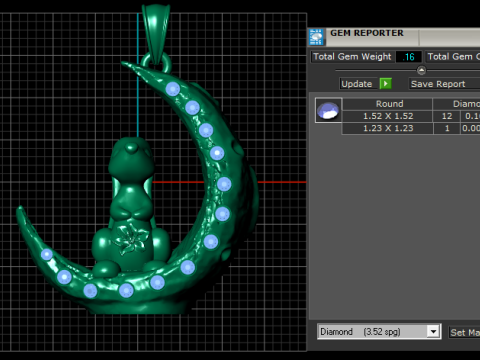Select the 1.52 X 1.52 gem row
The height and width of the screenshot is (360, 480).
[411, 116]
